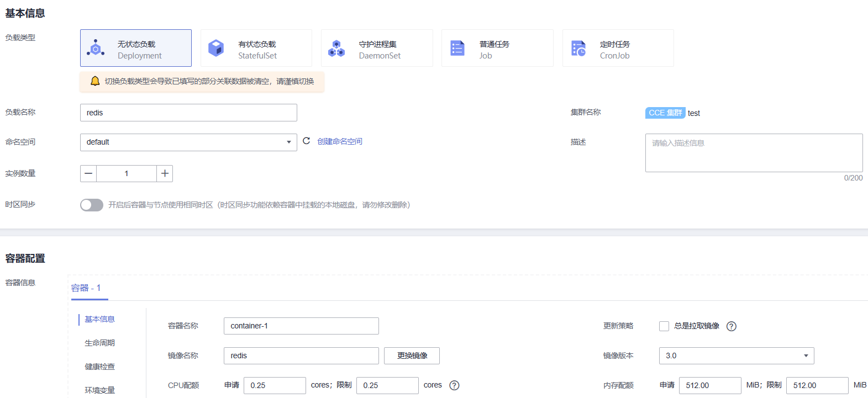The height and width of the screenshot is (398, 868).
Task: Select 无状态负载 Deployment workload type
Action: 136,48
